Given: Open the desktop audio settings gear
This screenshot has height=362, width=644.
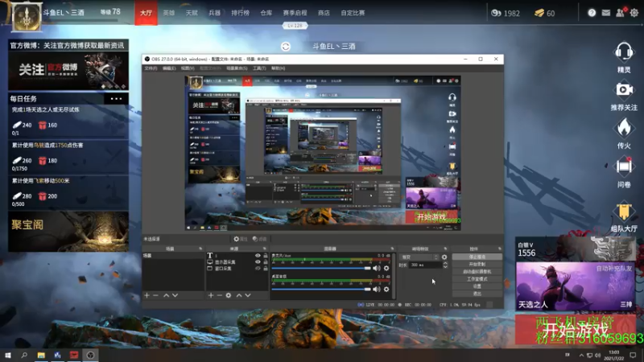Looking at the screenshot, I should click(386, 290).
